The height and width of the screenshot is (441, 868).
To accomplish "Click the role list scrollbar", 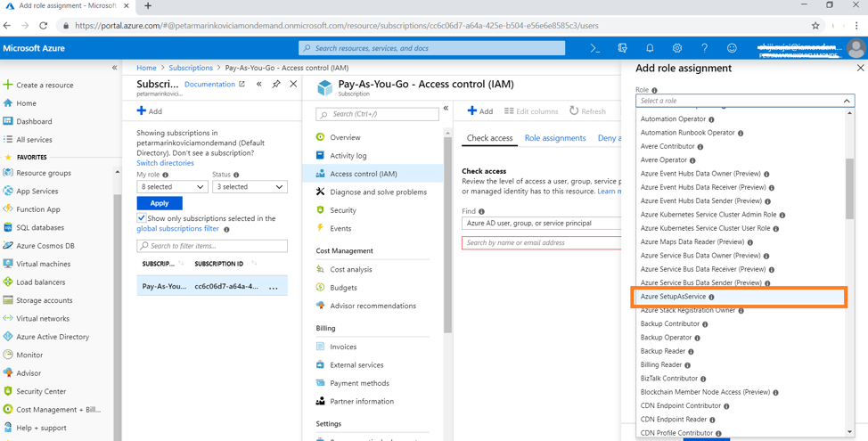I will (849, 187).
